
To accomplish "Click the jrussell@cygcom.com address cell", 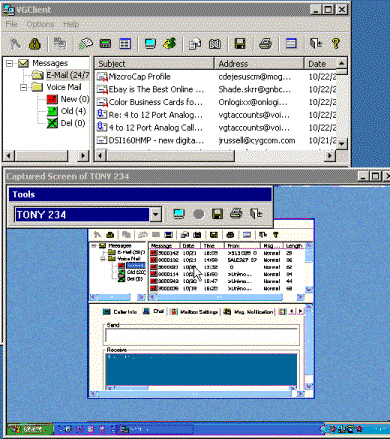I will [x=257, y=140].
